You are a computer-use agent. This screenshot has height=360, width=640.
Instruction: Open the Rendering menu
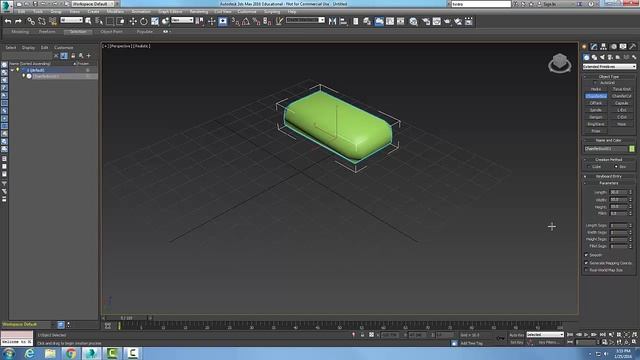(x=199, y=12)
